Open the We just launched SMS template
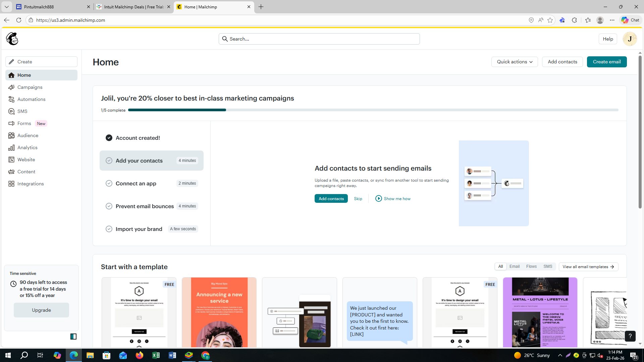The image size is (644, 362). coord(380,312)
